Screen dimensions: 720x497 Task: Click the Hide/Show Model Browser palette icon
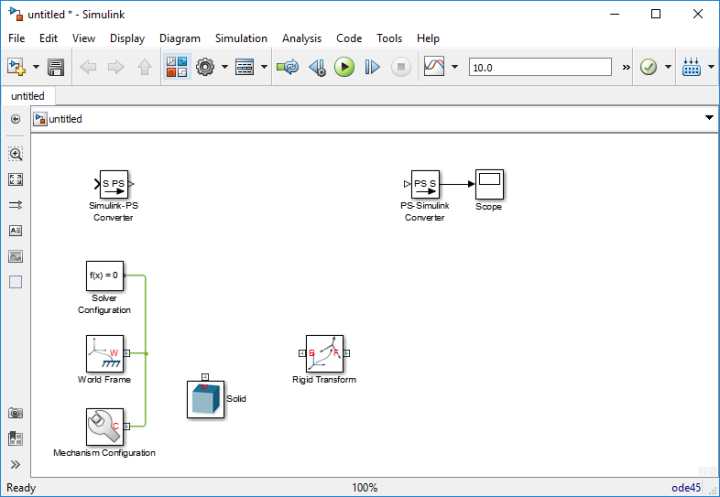16,119
